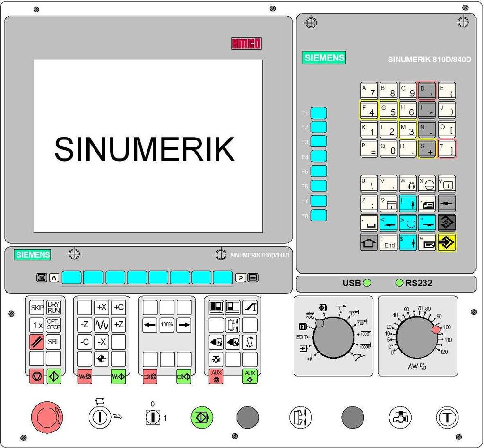This screenshot has height=448, width=484.
Task: Click the round green NC start button
Action: 202,417
